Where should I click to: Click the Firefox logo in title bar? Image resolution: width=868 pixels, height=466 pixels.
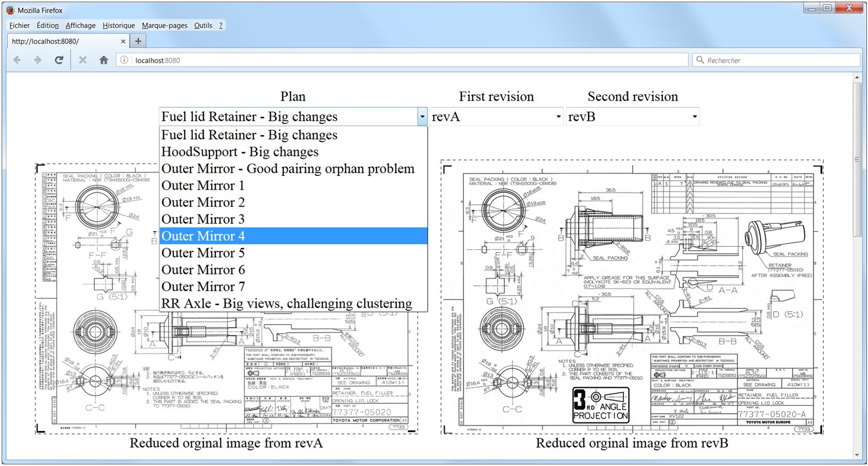(x=10, y=10)
